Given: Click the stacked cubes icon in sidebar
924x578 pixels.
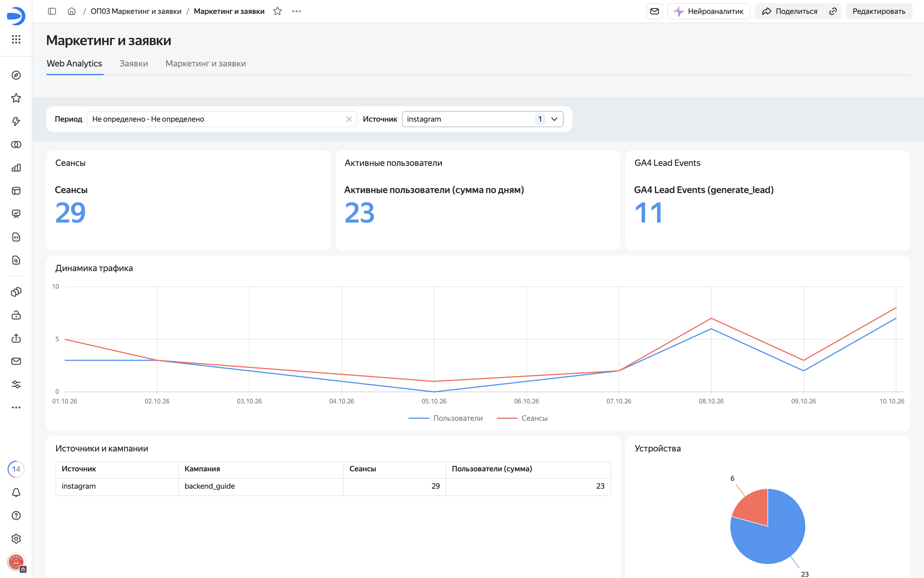Looking at the screenshot, I should 16,292.
